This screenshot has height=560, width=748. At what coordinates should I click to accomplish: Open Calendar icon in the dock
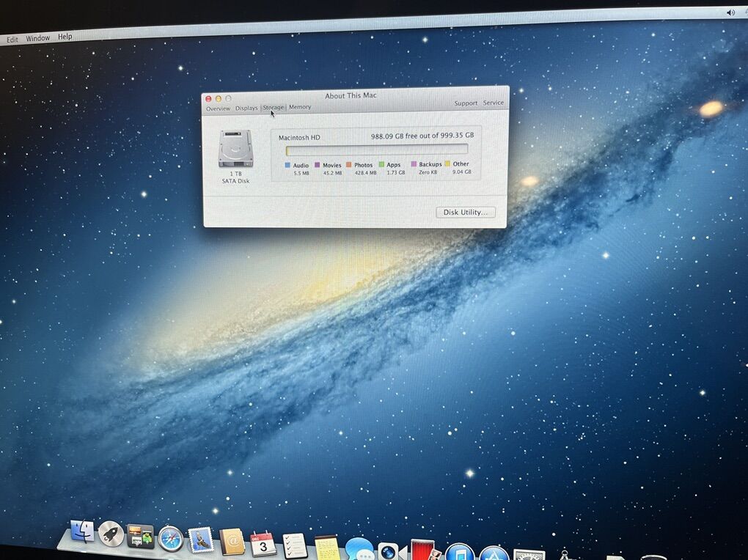pyautogui.click(x=263, y=544)
